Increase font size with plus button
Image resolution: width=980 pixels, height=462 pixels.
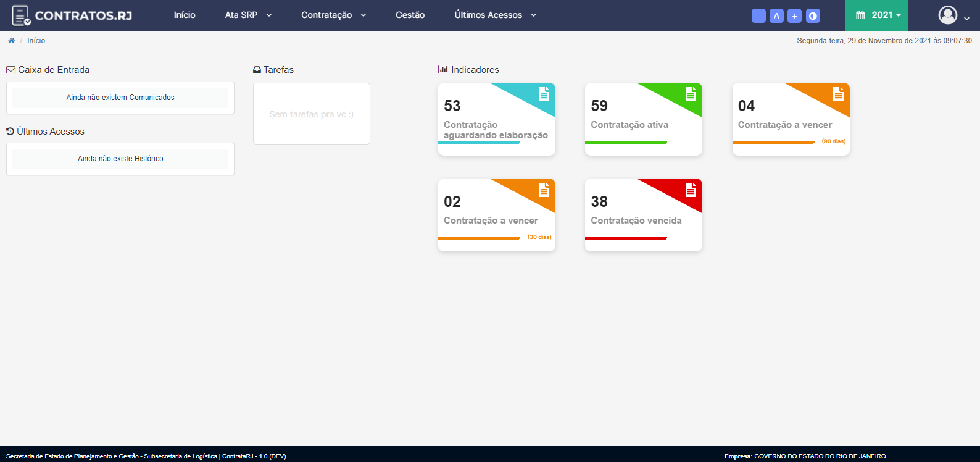point(794,16)
